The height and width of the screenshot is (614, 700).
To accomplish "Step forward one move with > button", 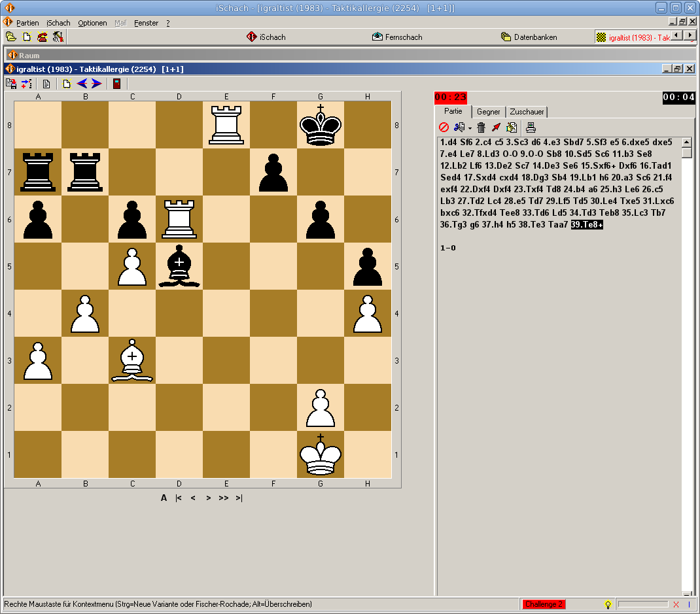I will pyautogui.click(x=209, y=498).
